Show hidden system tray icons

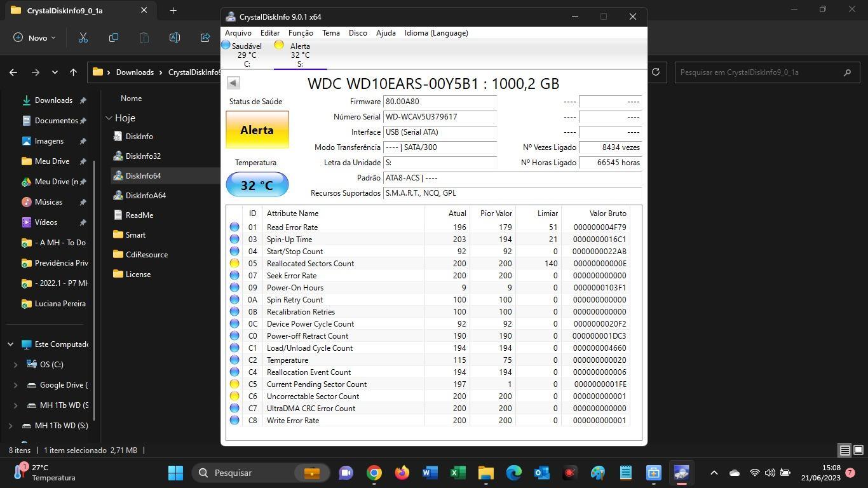[x=714, y=473]
